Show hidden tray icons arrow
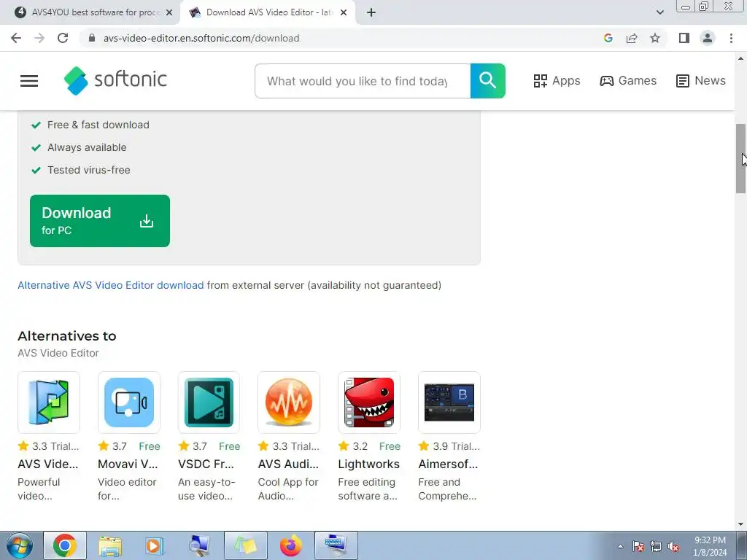Viewport: 747px width, 560px height. tap(620, 547)
